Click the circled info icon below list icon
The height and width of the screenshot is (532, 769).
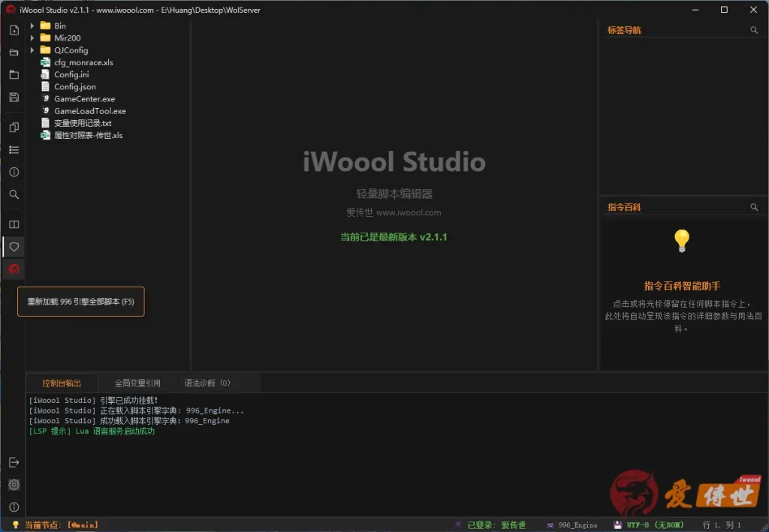coord(14,172)
